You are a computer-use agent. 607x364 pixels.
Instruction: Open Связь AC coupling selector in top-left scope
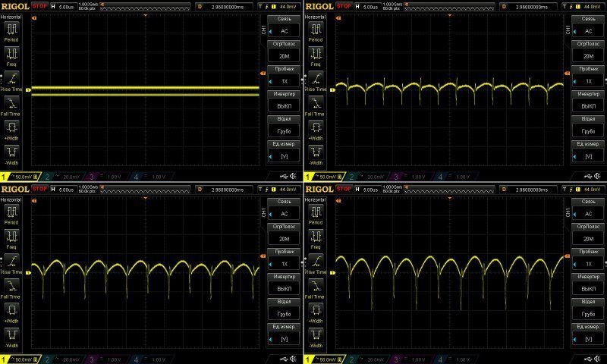285,27
